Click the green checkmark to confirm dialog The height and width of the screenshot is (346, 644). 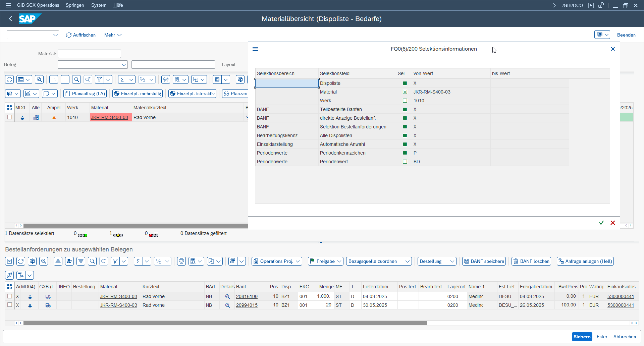pos(601,223)
